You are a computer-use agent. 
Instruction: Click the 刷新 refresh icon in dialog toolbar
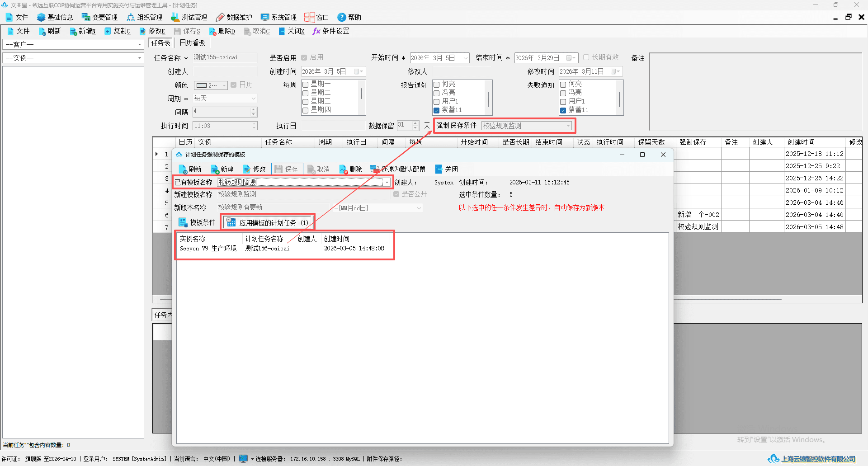pos(183,169)
